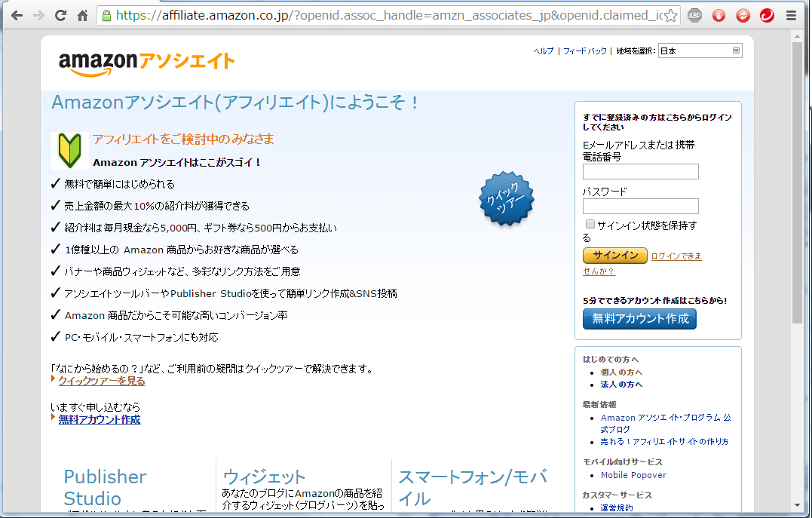This screenshot has width=812, height=518.
Task: Click the text PC・モバイル・スマートフォンにも対応
Action: 142,337
